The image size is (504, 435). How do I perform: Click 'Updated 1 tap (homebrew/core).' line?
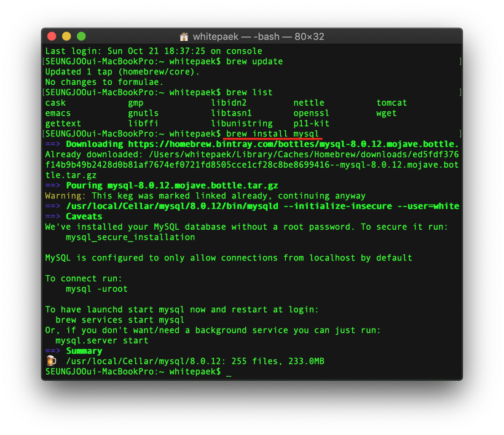[122, 72]
